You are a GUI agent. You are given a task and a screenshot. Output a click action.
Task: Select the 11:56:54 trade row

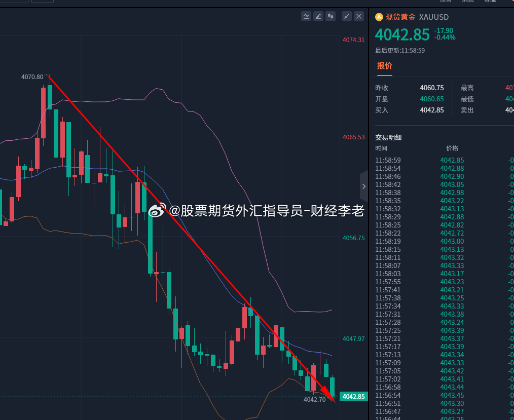click(445, 396)
